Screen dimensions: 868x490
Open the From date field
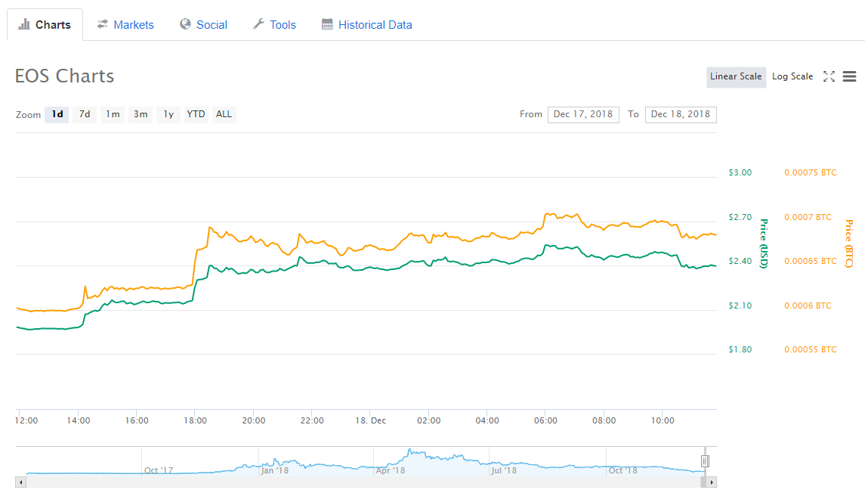coord(583,114)
